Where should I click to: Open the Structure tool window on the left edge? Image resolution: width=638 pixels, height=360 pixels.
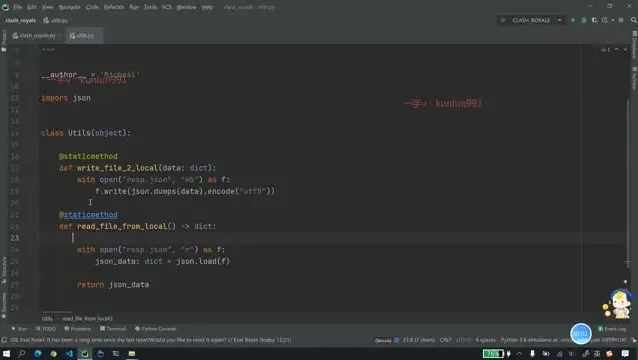[4, 270]
